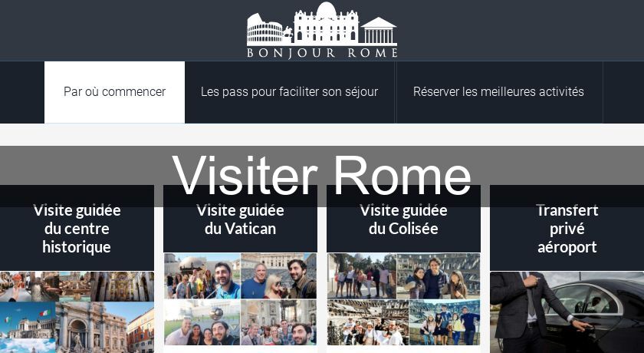This screenshot has height=353, width=644.
Task: Open the Par où commencer tab
Action: (114, 92)
